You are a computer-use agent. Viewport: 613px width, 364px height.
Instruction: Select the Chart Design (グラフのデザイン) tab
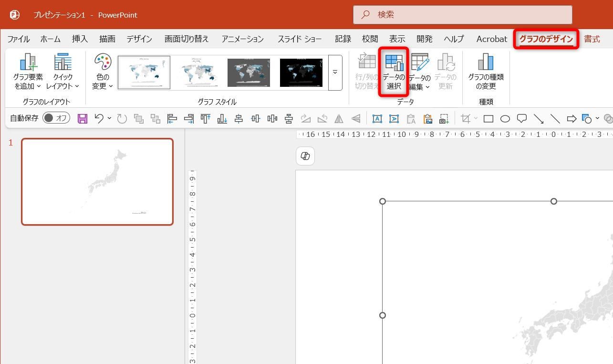point(546,39)
